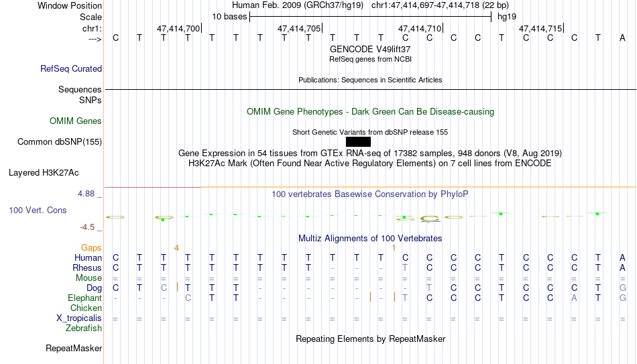Click the orange gap count 1

click(x=394, y=248)
